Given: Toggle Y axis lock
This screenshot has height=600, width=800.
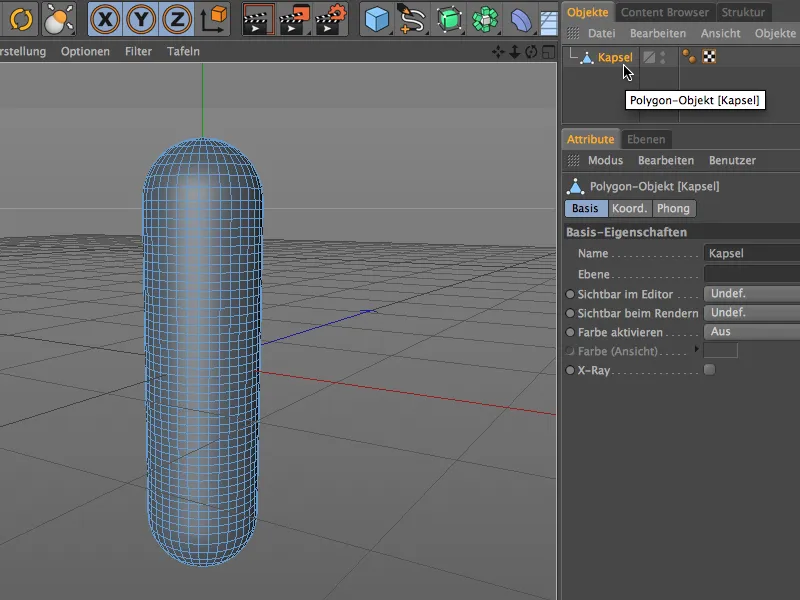Looking at the screenshot, I should [141, 19].
